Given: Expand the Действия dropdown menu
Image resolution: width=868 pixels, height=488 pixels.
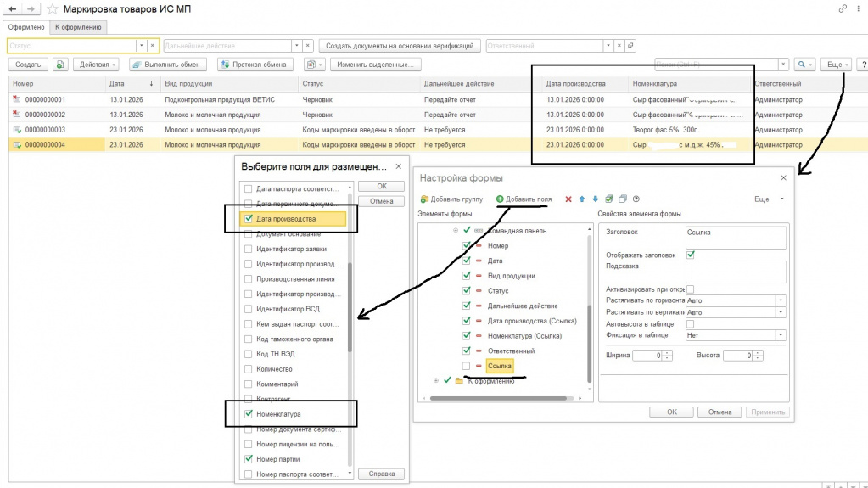Looking at the screenshot, I should pyautogui.click(x=97, y=65).
